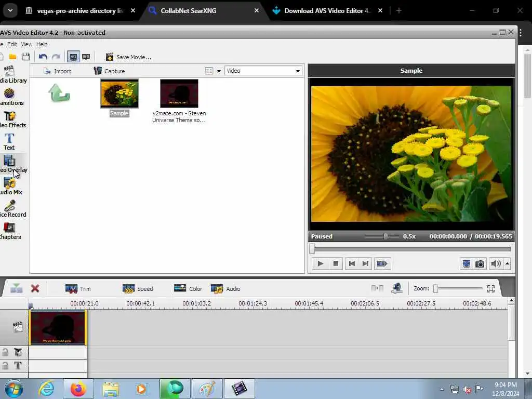Open the View menu

tap(26, 44)
